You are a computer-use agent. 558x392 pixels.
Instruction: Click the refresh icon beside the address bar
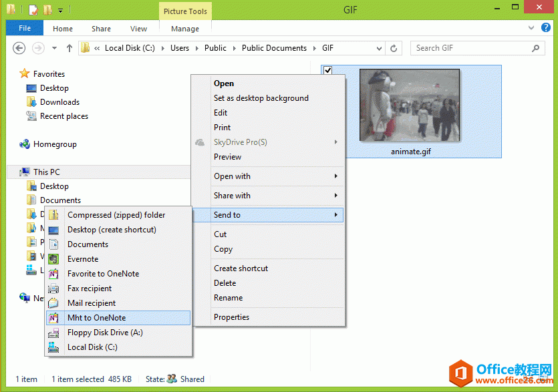point(393,48)
